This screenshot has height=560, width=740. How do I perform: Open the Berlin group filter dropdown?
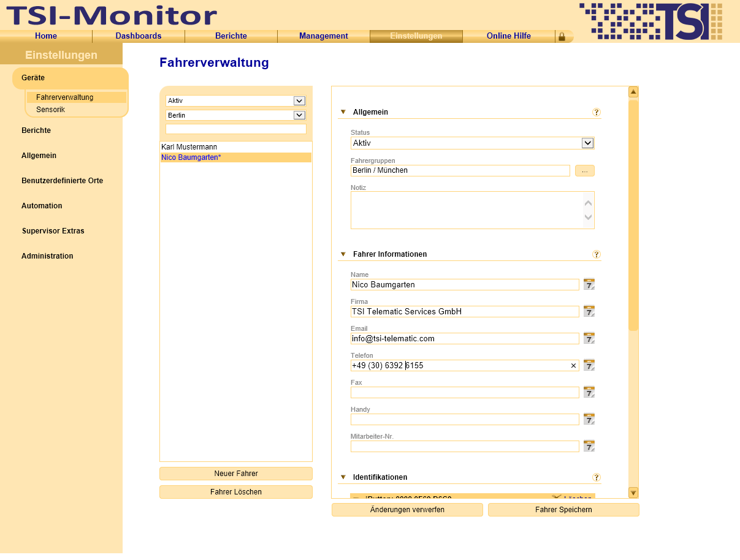pyautogui.click(x=299, y=115)
